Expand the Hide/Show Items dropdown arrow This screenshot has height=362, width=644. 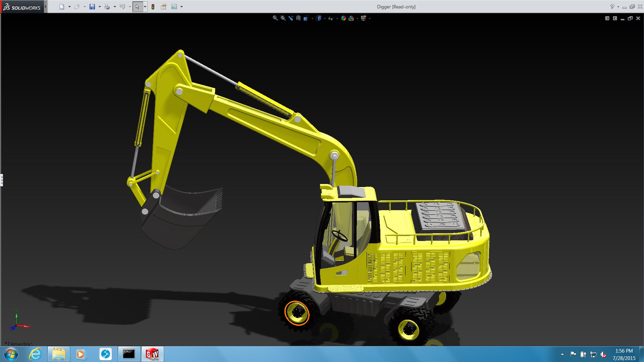pos(337,18)
